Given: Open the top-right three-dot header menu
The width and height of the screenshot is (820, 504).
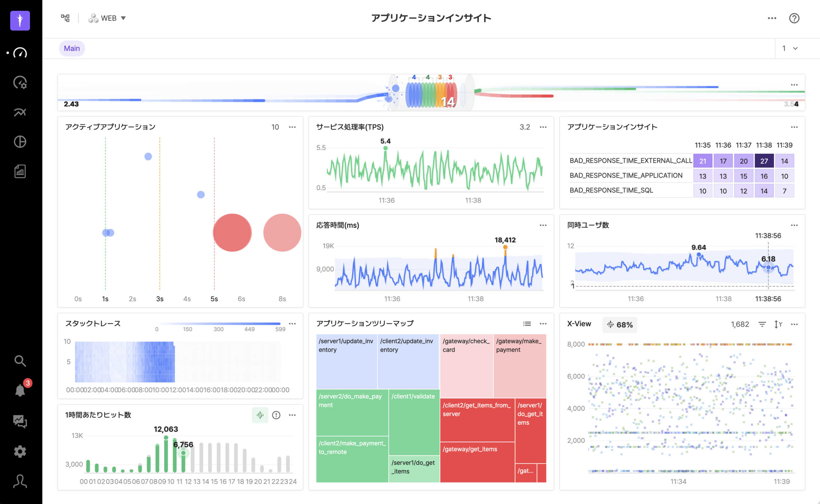Looking at the screenshot, I should pyautogui.click(x=772, y=18).
